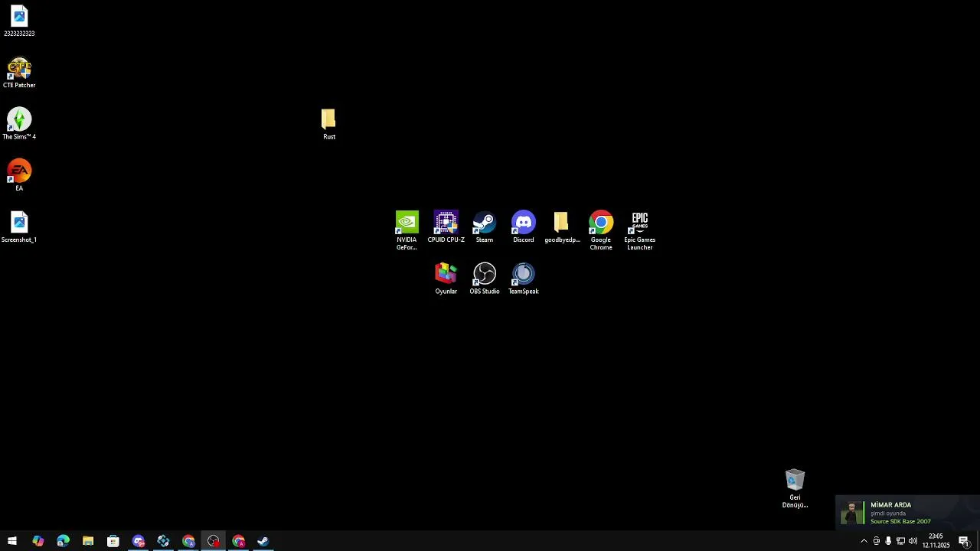This screenshot has width=980, height=551.
Task: Open File Explorer from the taskbar
Action: (88, 541)
